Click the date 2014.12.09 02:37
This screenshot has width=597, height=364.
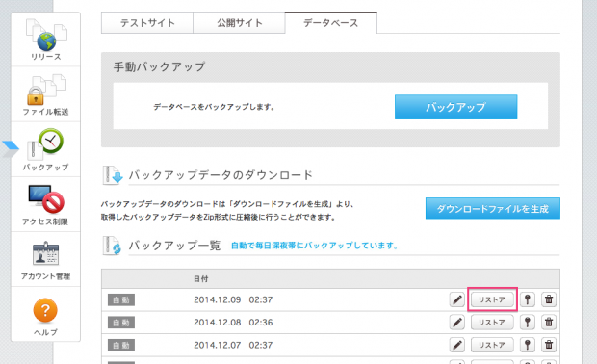pyautogui.click(x=233, y=299)
